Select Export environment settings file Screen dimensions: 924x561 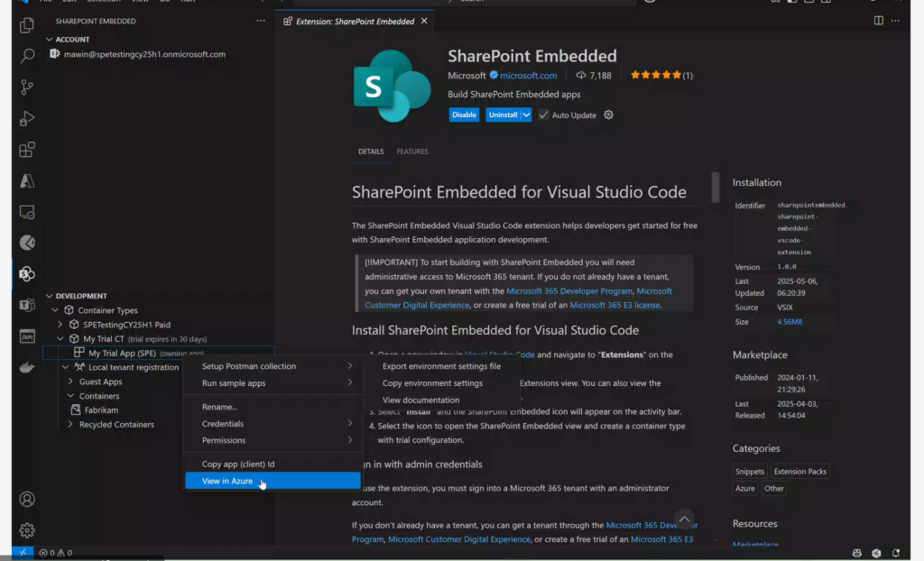click(x=441, y=366)
